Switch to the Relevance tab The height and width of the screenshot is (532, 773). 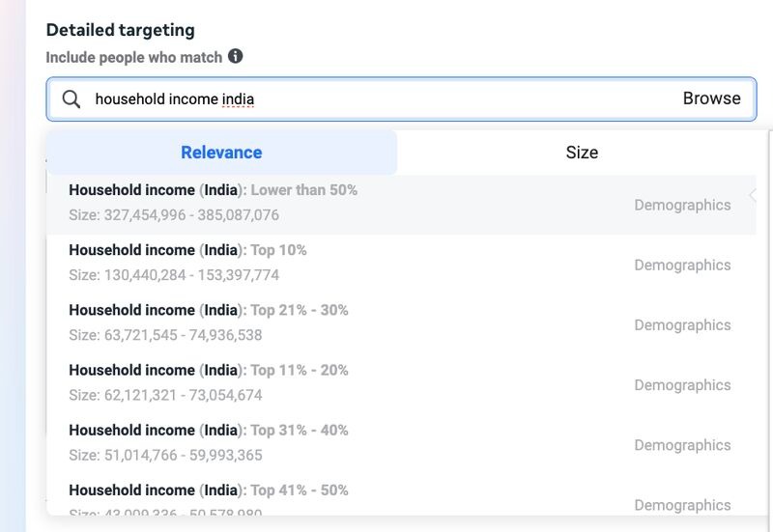(x=221, y=153)
